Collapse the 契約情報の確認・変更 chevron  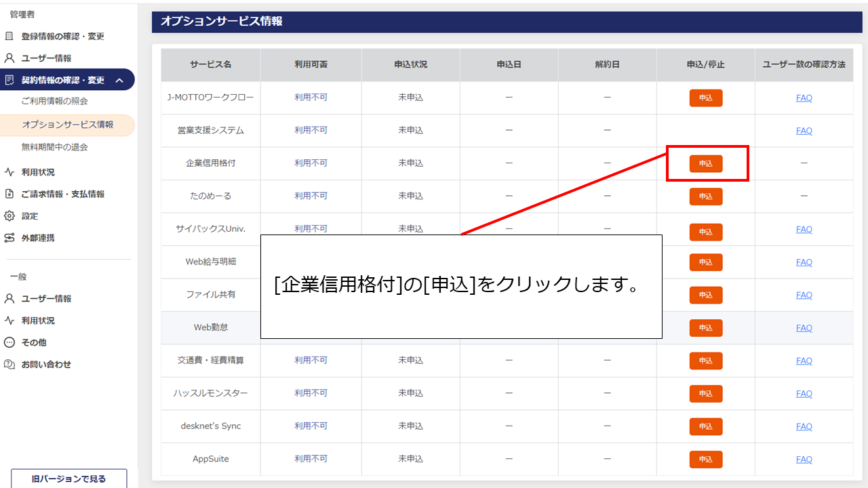tap(119, 81)
